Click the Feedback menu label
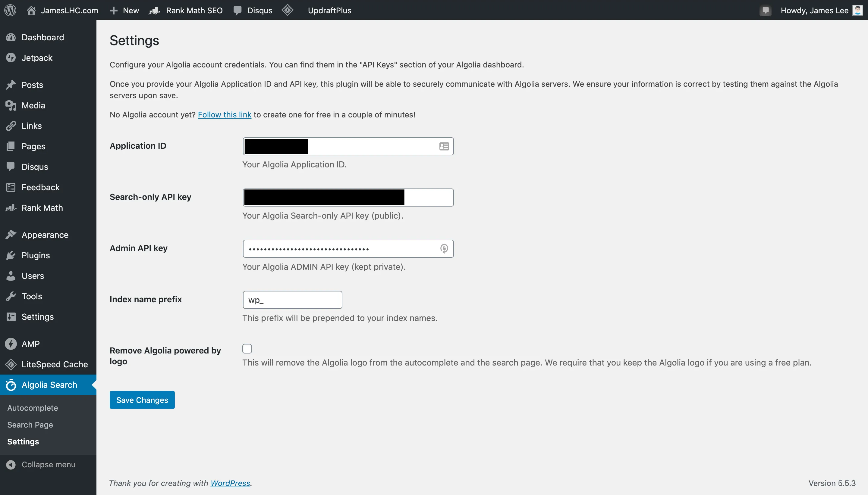 point(40,187)
